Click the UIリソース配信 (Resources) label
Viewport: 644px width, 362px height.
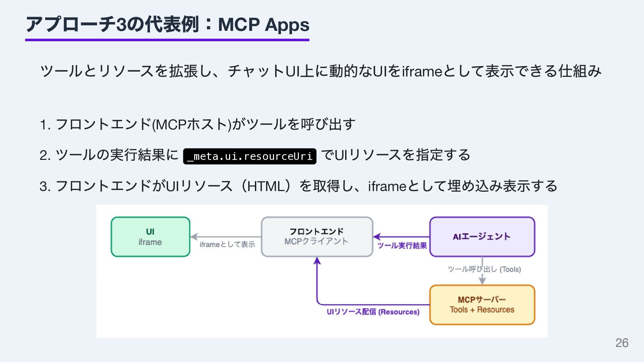click(x=373, y=312)
